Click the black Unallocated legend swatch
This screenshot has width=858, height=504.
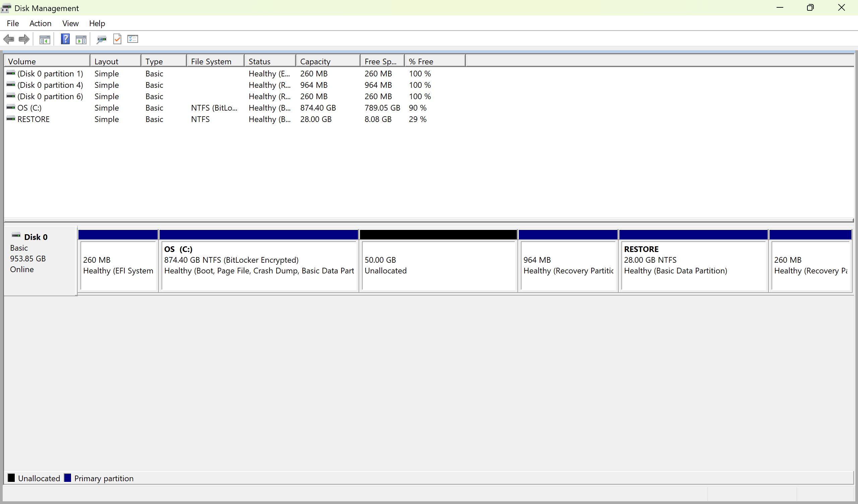click(x=11, y=478)
